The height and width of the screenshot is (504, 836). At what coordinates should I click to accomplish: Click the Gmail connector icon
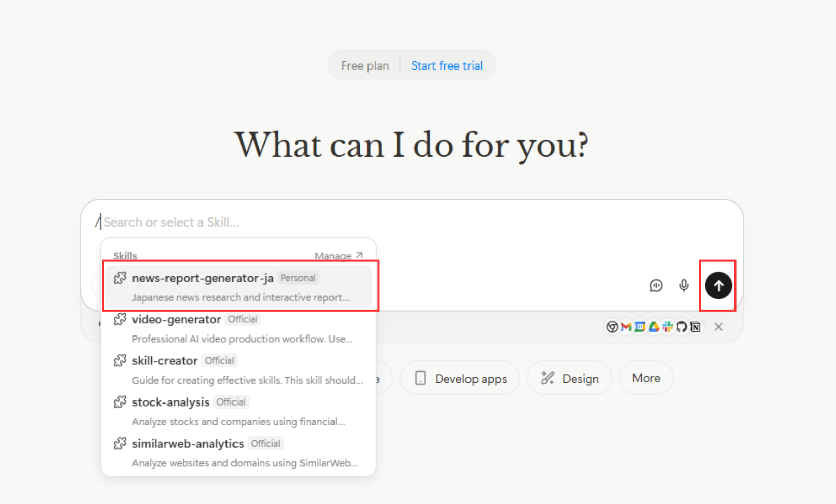626,327
